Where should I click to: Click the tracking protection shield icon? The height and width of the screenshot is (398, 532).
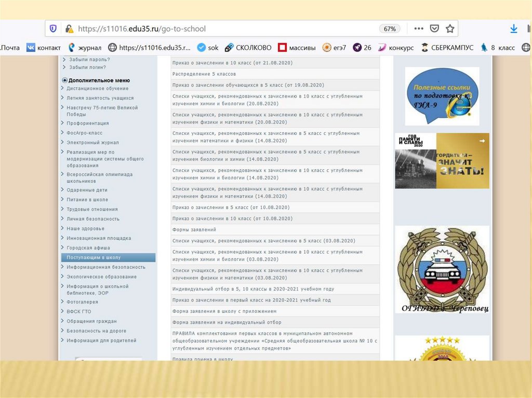click(x=53, y=29)
